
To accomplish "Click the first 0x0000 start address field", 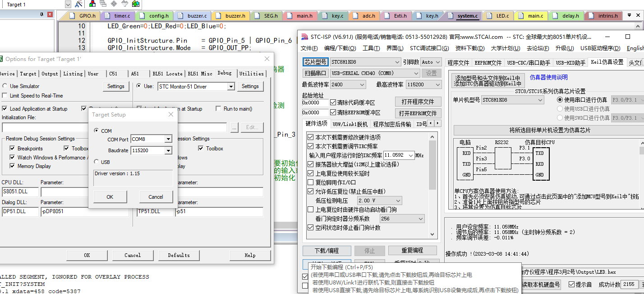I will pos(315,103).
